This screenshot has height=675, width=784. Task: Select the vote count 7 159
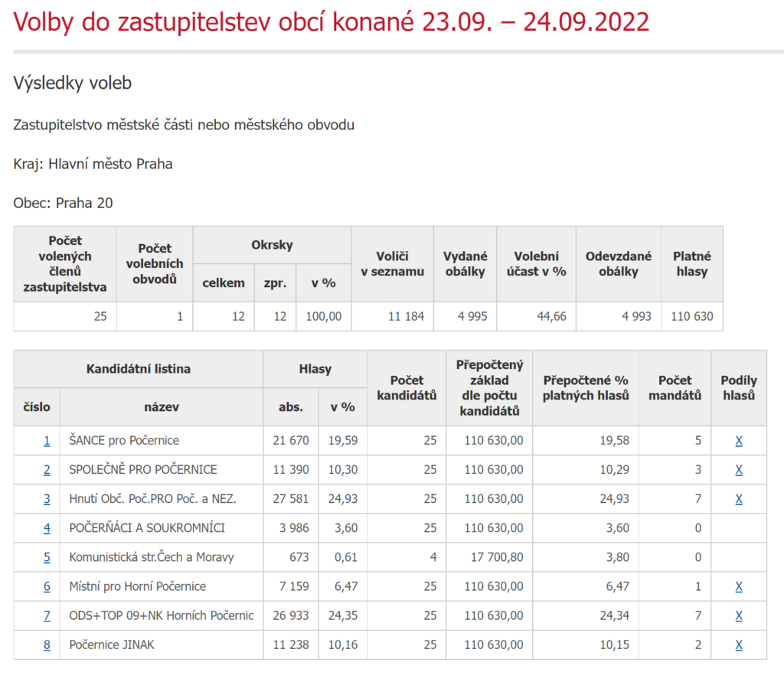coord(294,586)
